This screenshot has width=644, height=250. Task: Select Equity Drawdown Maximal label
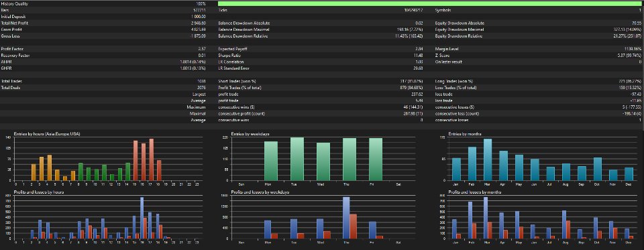460,29
